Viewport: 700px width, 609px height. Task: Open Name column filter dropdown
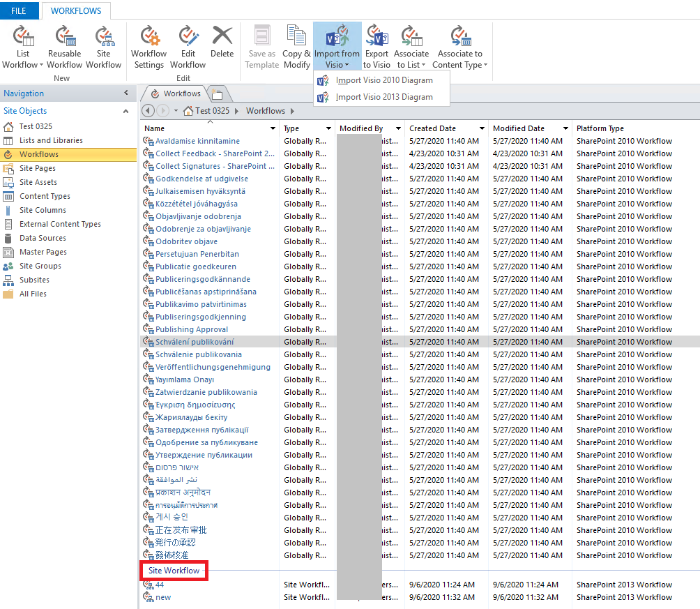(273, 128)
